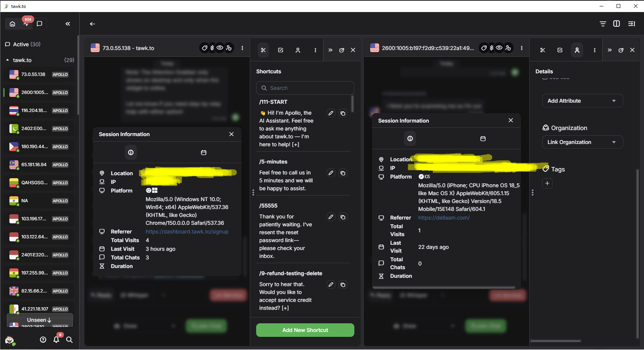Open the dellaam.com referrer link
This screenshot has height=350, width=644.
pos(444,218)
